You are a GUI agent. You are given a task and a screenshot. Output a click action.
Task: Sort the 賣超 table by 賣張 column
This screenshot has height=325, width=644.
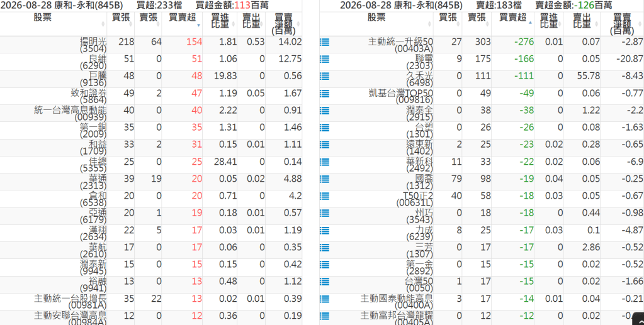click(477, 24)
